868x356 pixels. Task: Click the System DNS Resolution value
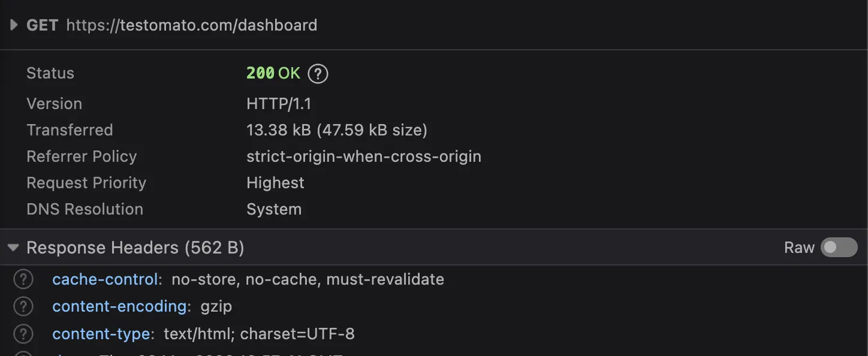274,209
